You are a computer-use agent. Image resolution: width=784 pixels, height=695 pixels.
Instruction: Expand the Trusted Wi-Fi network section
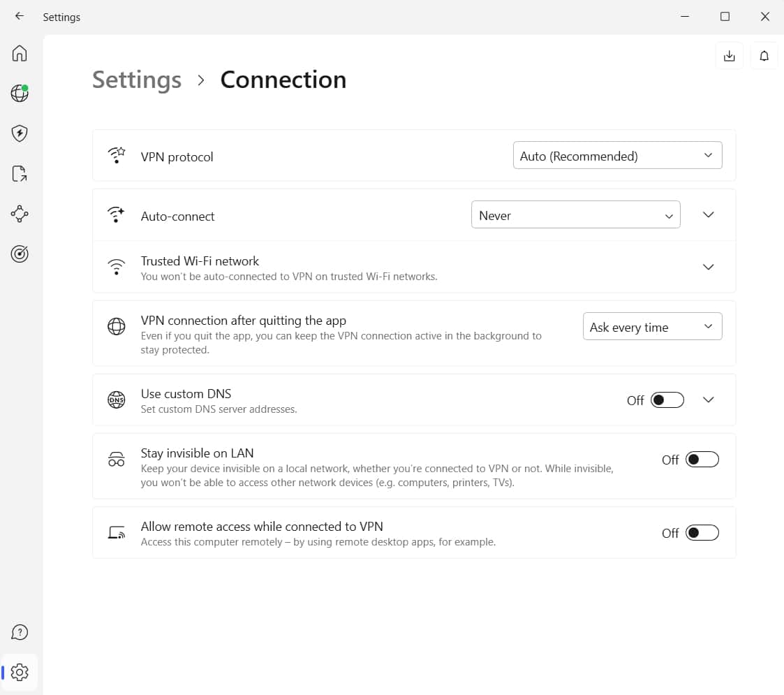pos(708,267)
